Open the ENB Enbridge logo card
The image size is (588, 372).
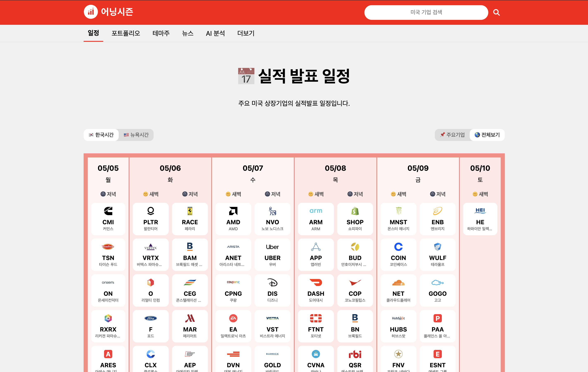pyautogui.click(x=437, y=219)
